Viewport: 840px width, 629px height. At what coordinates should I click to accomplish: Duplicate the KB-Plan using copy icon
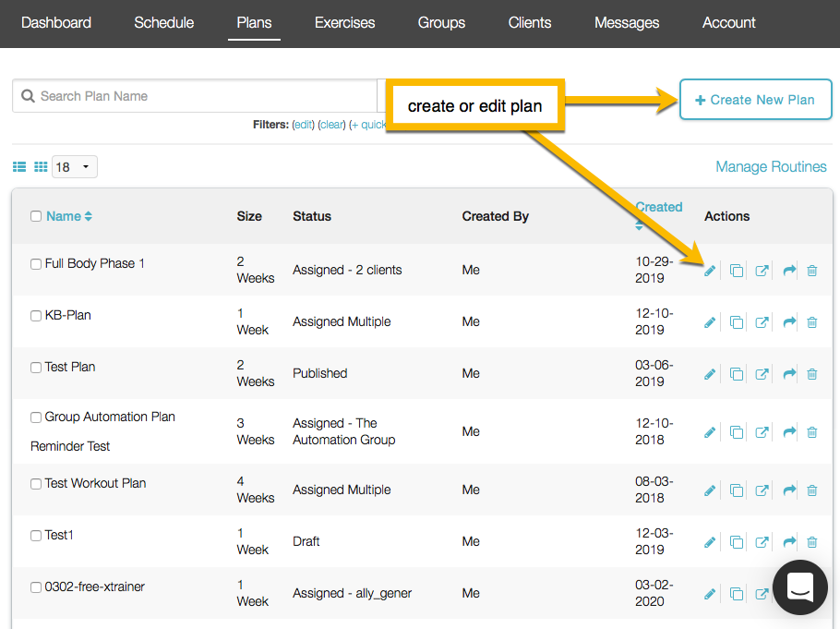[736, 322]
